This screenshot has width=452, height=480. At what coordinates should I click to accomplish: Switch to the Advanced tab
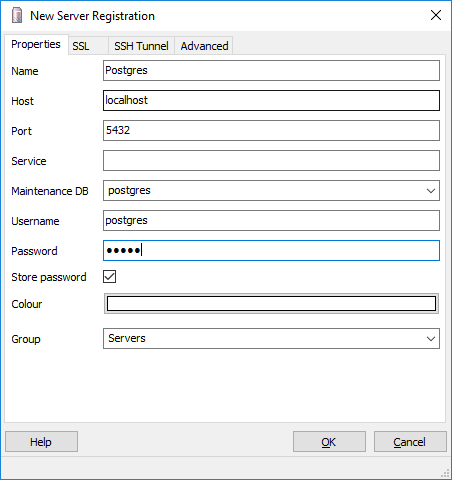click(x=204, y=46)
